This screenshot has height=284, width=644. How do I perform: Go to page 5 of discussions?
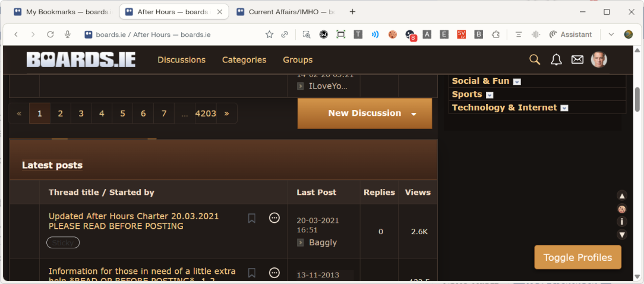click(x=122, y=113)
